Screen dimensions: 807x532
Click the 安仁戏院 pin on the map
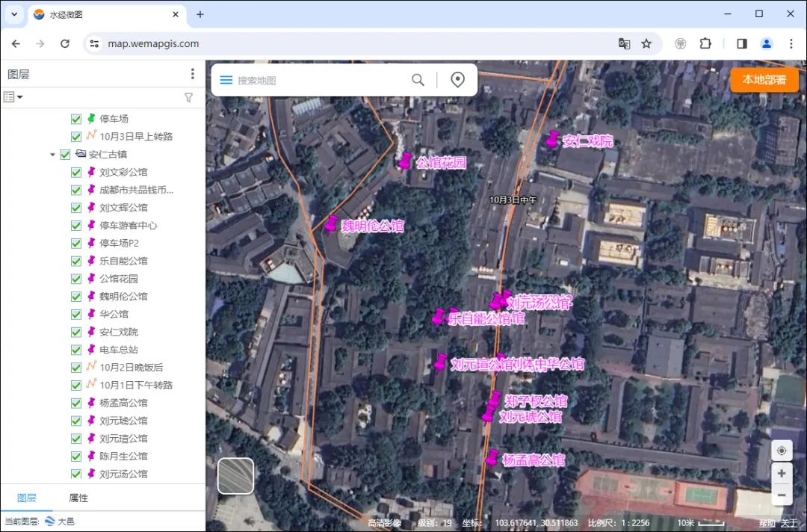[552, 138]
